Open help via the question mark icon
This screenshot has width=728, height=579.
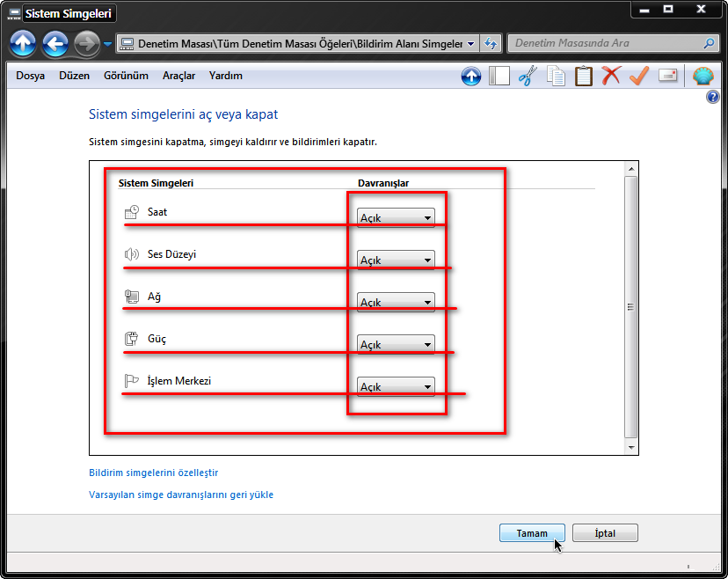(x=713, y=97)
